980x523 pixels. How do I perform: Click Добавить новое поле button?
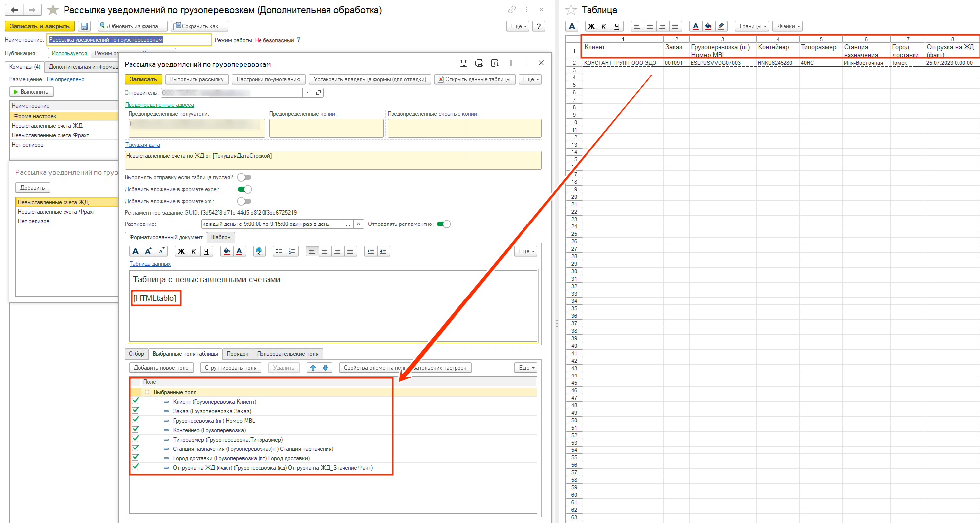161,368
